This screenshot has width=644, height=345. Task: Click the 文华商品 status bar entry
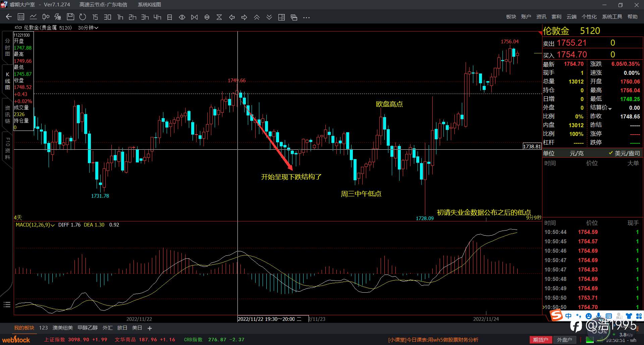(x=145, y=340)
